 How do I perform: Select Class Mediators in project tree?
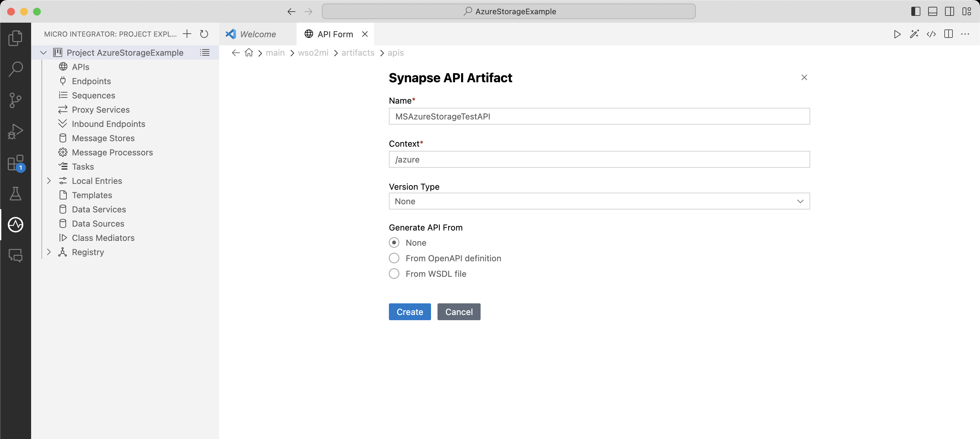click(x=125, y=238)
